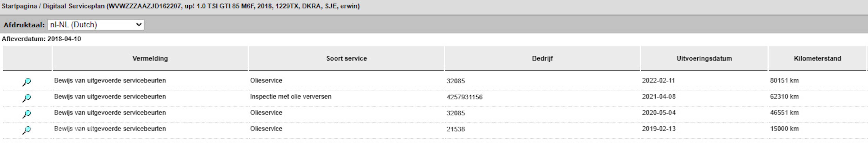Sort by the Soort service column header

tap(346, 58)
